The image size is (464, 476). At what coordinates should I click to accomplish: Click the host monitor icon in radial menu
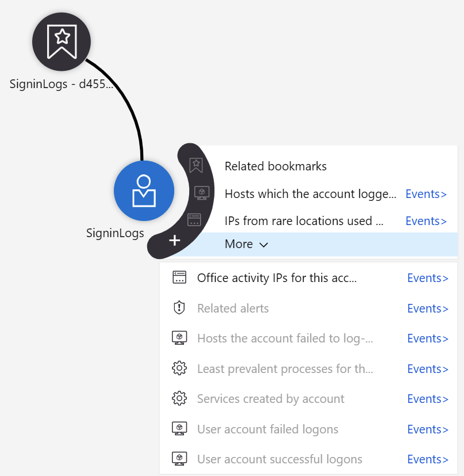point(202,193)
